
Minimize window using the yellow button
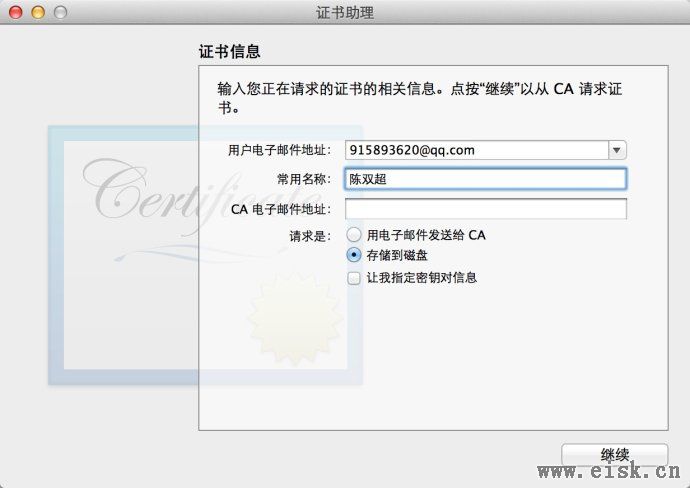coord(38,12)
